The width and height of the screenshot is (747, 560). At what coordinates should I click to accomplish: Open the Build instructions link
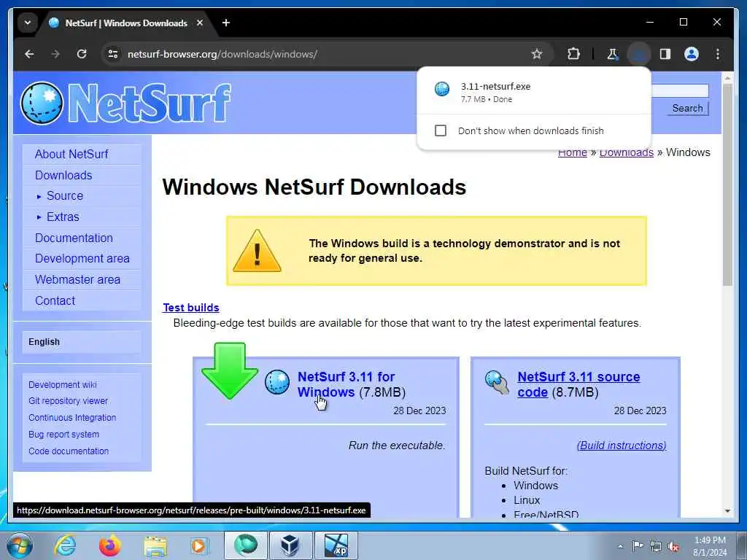click(x=622, y=446)
